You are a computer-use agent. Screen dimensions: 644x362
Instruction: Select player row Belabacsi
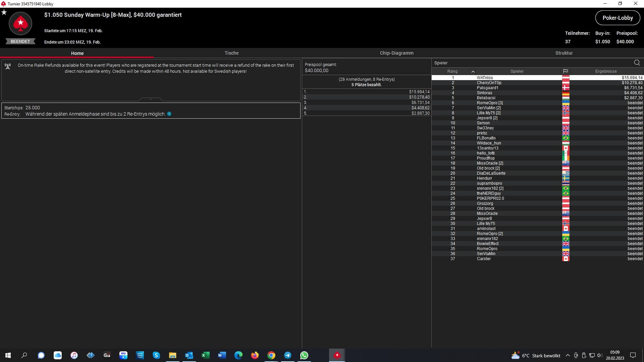point(537,98)
